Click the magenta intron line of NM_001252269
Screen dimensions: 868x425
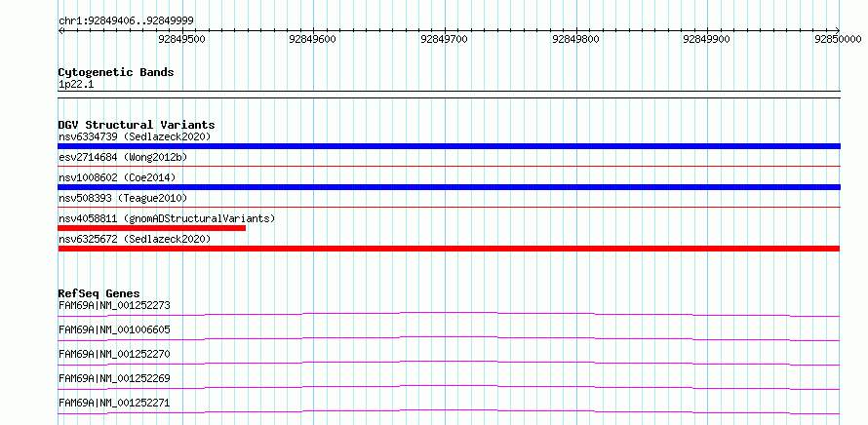[449, 386]
